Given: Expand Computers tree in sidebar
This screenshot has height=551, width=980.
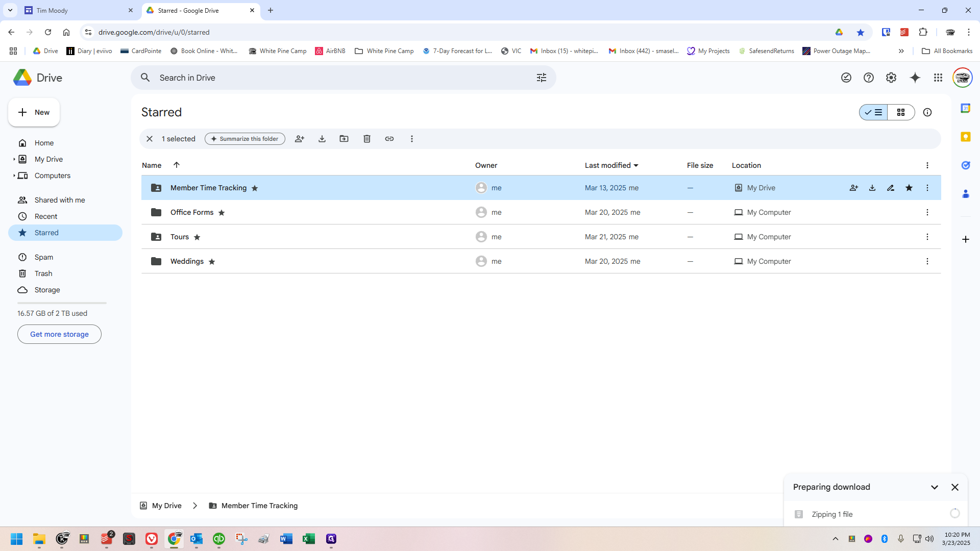Looking at the screenshot, I should coord(14,176).
